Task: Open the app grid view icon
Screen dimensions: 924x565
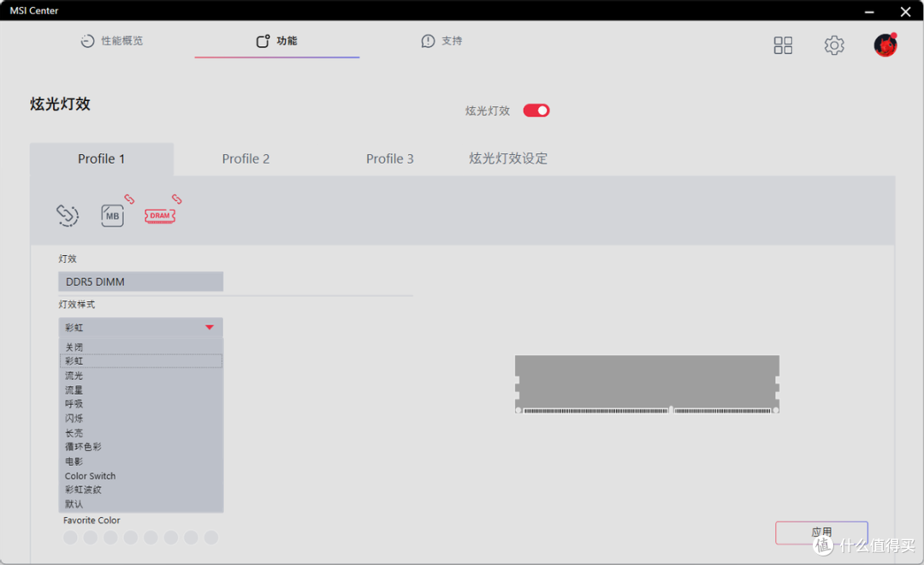Action: point(783,45)
